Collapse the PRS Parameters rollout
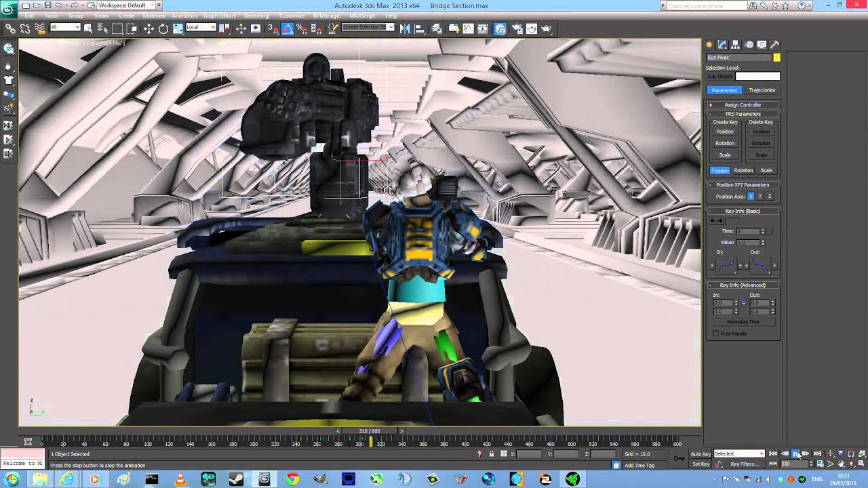This screenshot has height=488, width=868. 743,114
